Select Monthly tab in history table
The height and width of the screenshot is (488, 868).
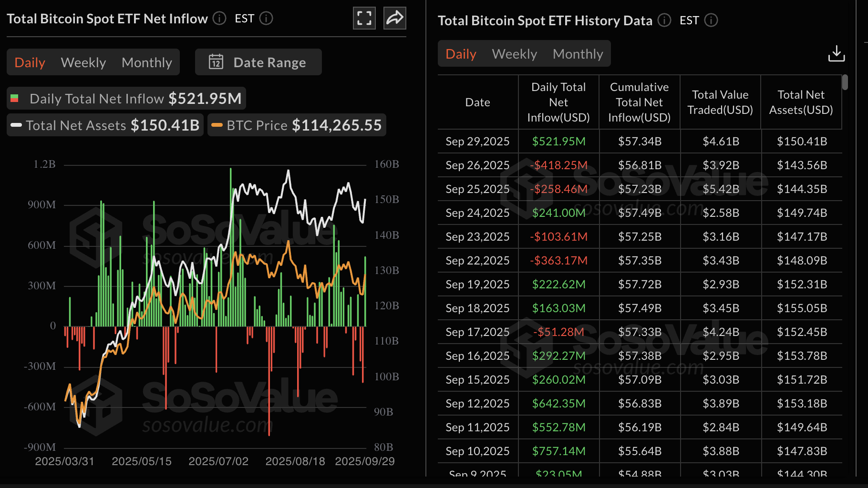click(x=578, y=54)
